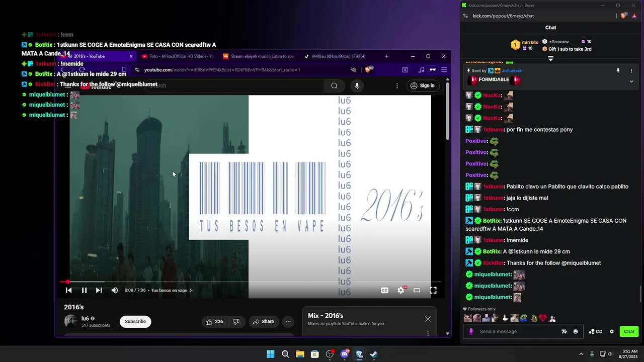Image resolution: width=644 pixels, height=362 pixels.
Task: Go to previous video in YouTube player
Action: (x=69, y=290)
